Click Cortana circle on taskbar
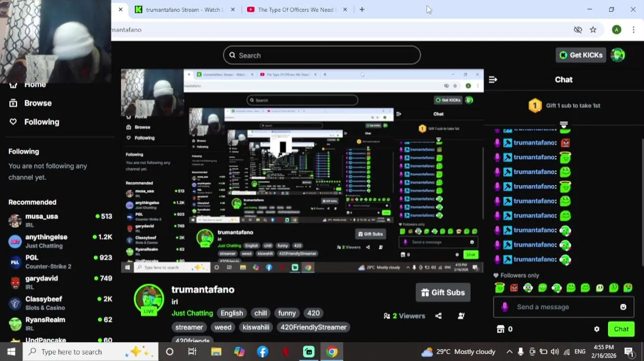The image size is (644, 361). 170,352
